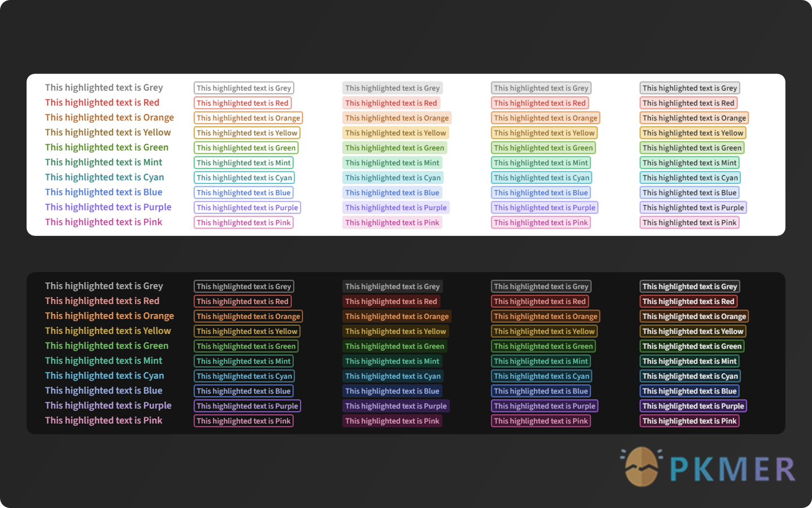Select black-text bordered Green highlight, light panel
Image resolution: width=812 pixels, height=508 pixels.
pos(692,148)
